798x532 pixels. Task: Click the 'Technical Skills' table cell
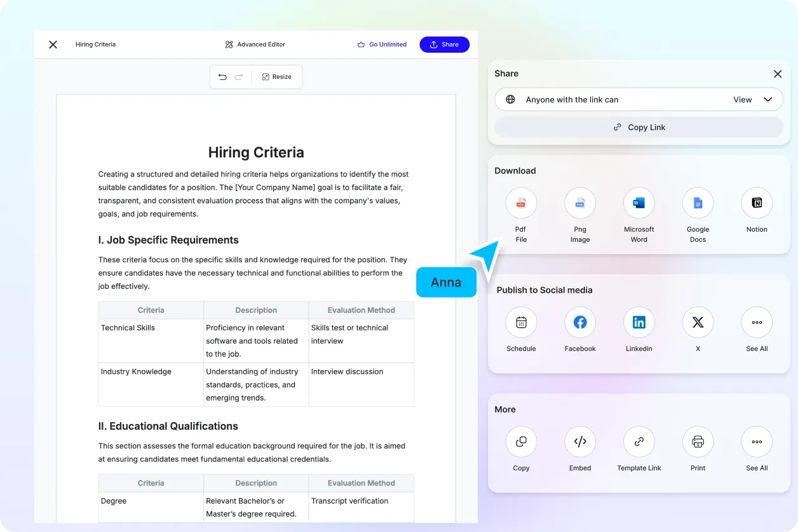pyautogui.click(x=151, y=341)
